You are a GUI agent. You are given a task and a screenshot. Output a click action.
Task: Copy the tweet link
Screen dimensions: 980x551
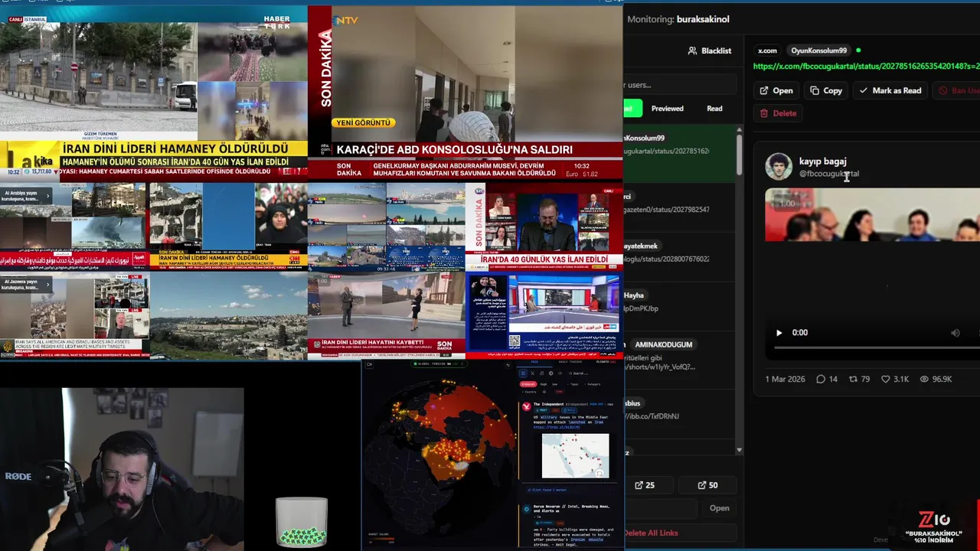[826, 90]
